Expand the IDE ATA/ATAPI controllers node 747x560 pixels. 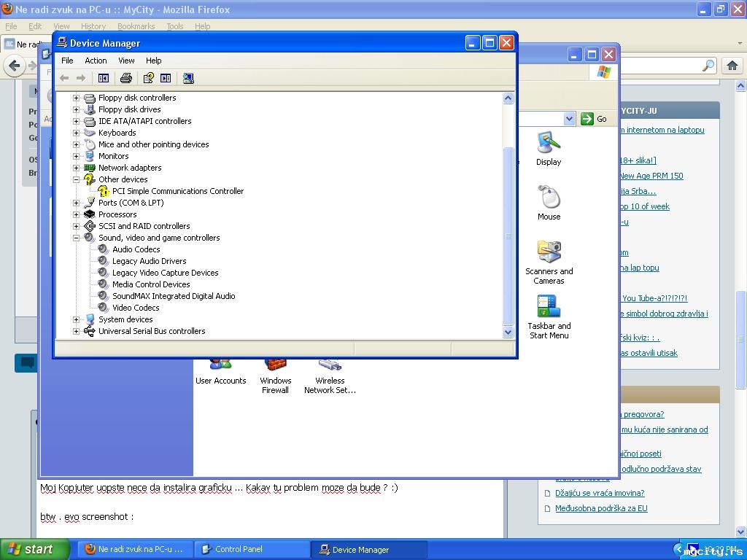[x=76, y=121]
